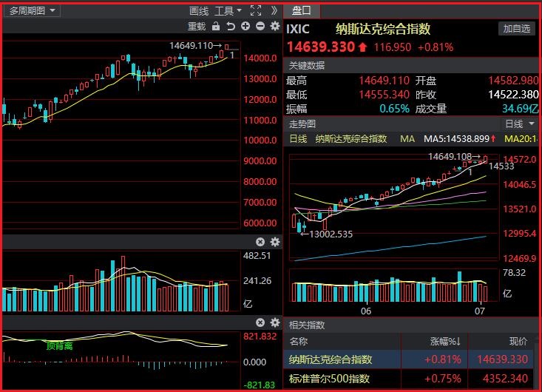
Task: Click the IXIC ticker symbol
Action: point(297,29)
